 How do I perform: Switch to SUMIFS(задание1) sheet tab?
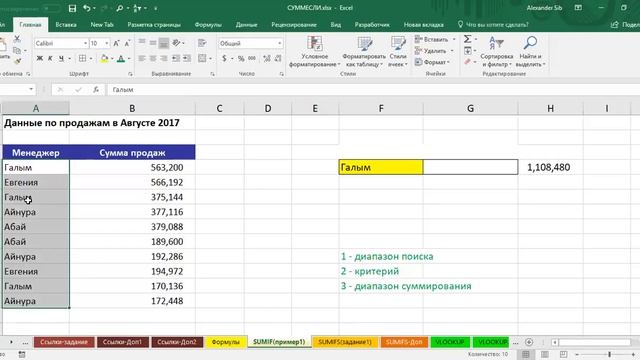[345, 342]
